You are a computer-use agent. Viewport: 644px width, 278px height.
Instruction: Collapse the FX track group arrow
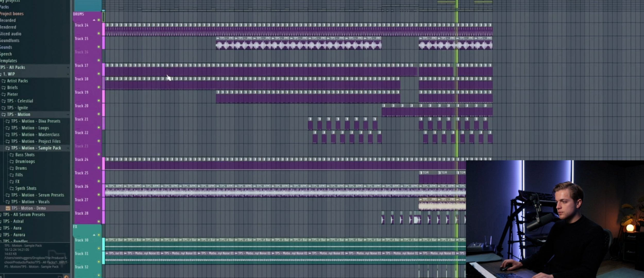click(94, 235)
